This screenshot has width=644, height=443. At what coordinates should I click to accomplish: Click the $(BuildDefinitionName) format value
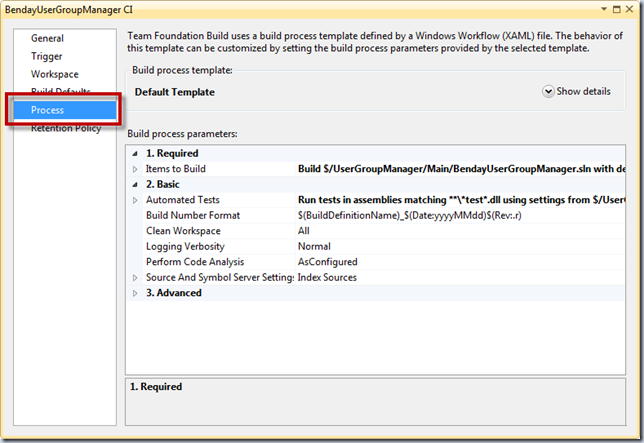click(409, 216)
